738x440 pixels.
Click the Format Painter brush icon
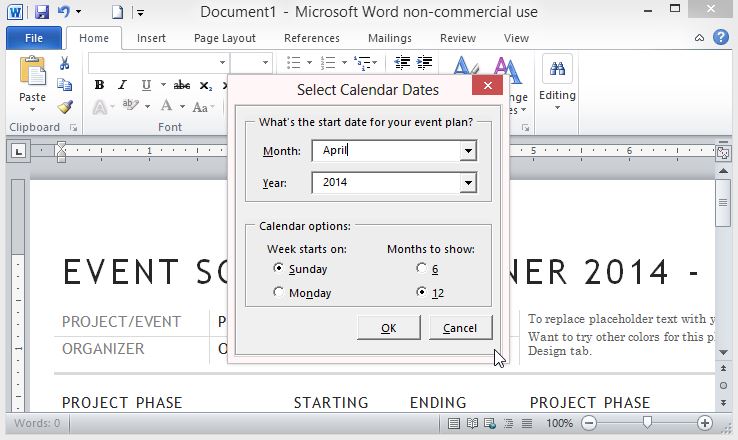(65, 106)
